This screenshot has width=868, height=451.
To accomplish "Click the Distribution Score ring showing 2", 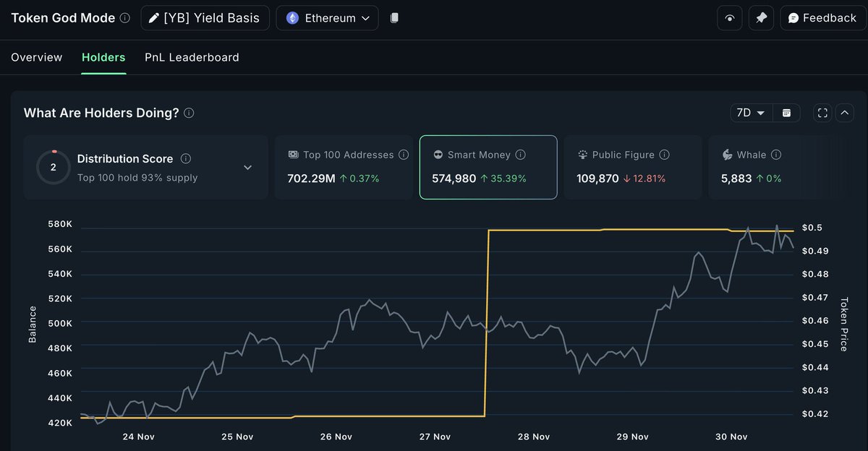I will point(53,167).
